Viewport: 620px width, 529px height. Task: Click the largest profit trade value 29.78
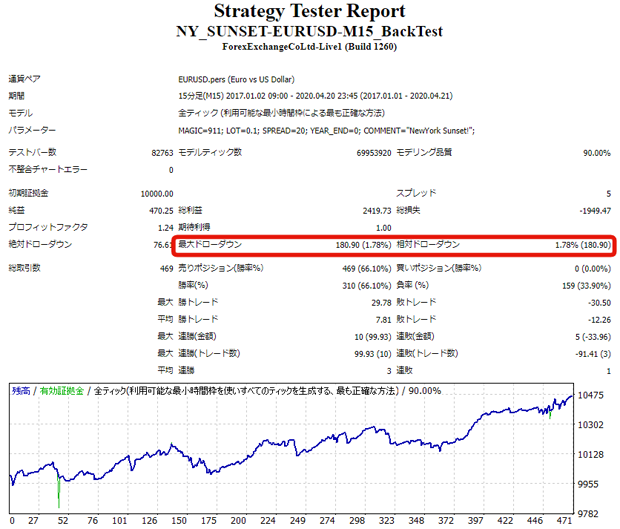click(381, 303)
